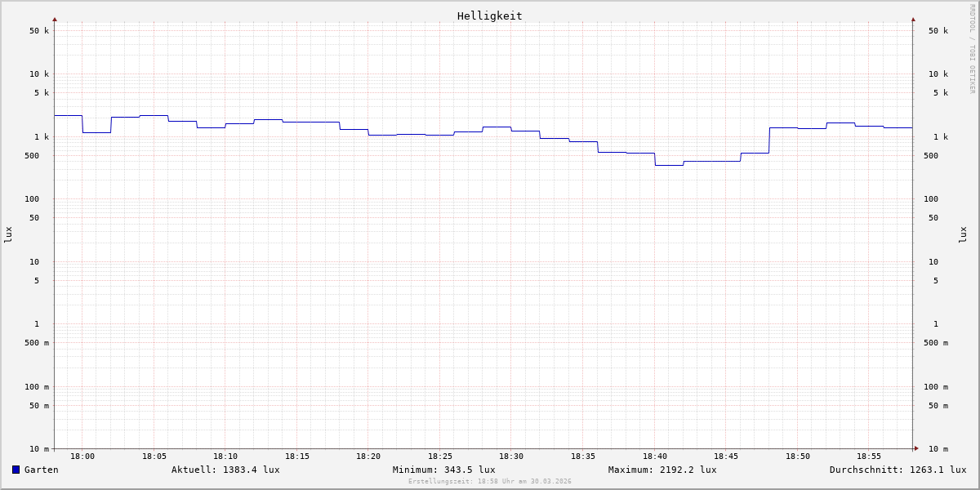The width and height of the screenshot is (980, 490).
Task: Click the Minimum 343.5 lux value
Action: (443, 470)
